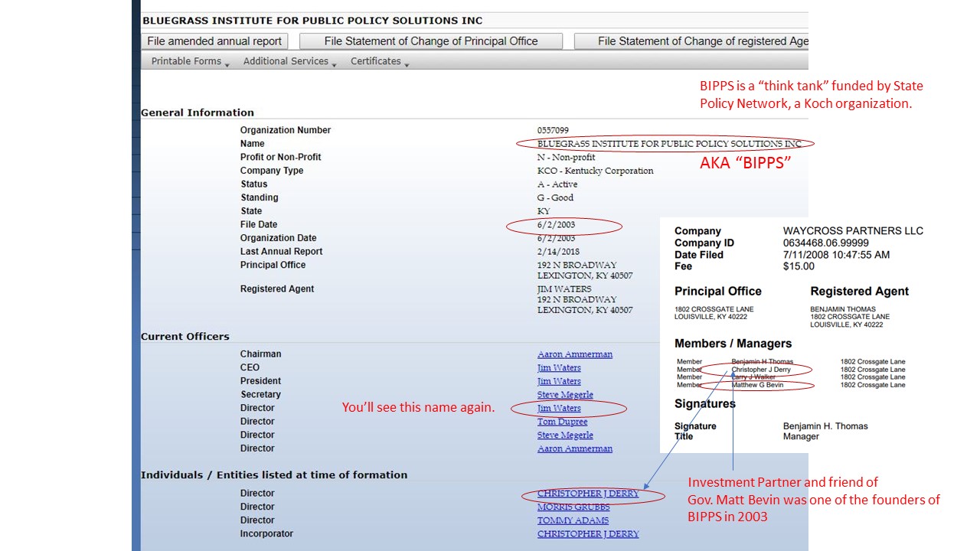Screen dimensions: 980x551
Task: Click Director Steve Megerle link
Action: pyautogui.click(x=565, y=435)
